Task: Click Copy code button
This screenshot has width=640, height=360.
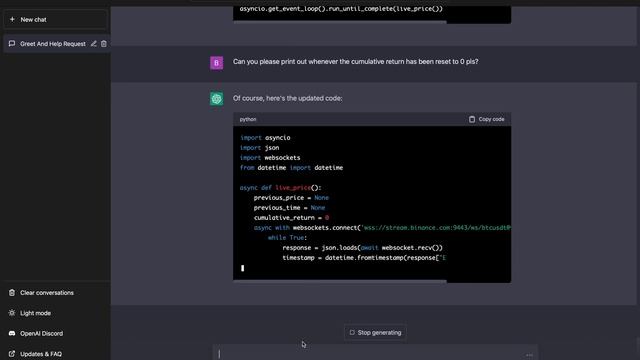Action: click(487, 119)
